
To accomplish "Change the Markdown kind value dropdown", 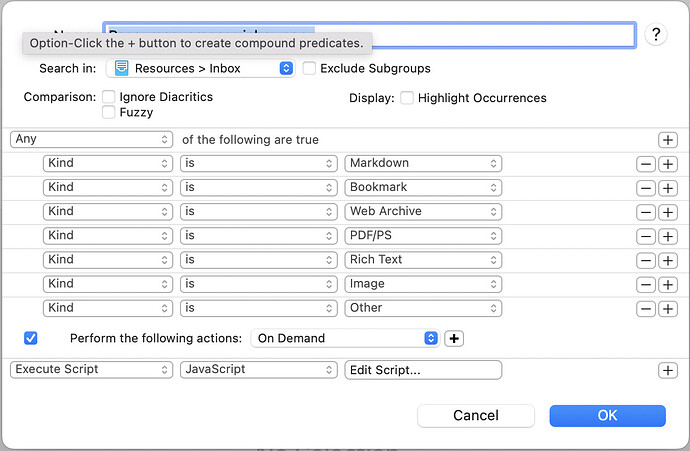I will pos(423,164).
